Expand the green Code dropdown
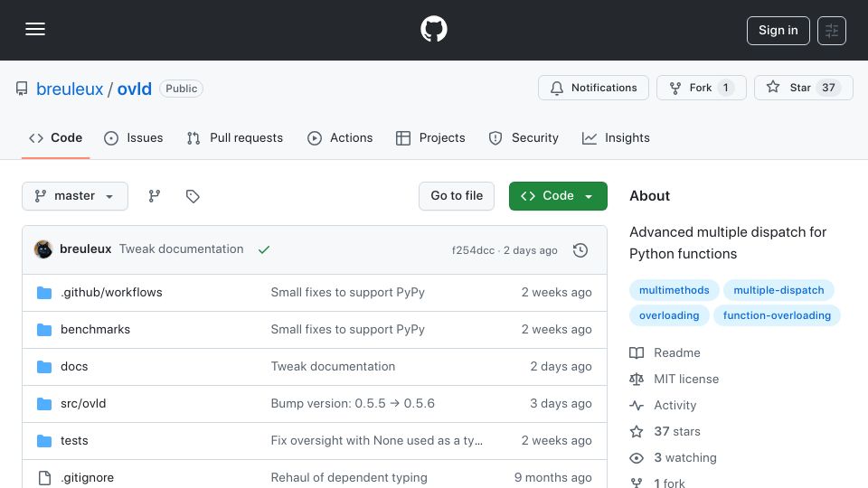 click(x=558, y=196)
